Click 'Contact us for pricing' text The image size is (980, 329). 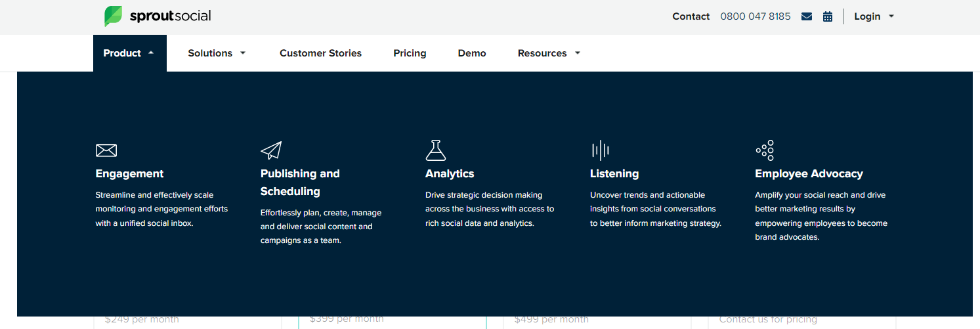coord(768,319)
